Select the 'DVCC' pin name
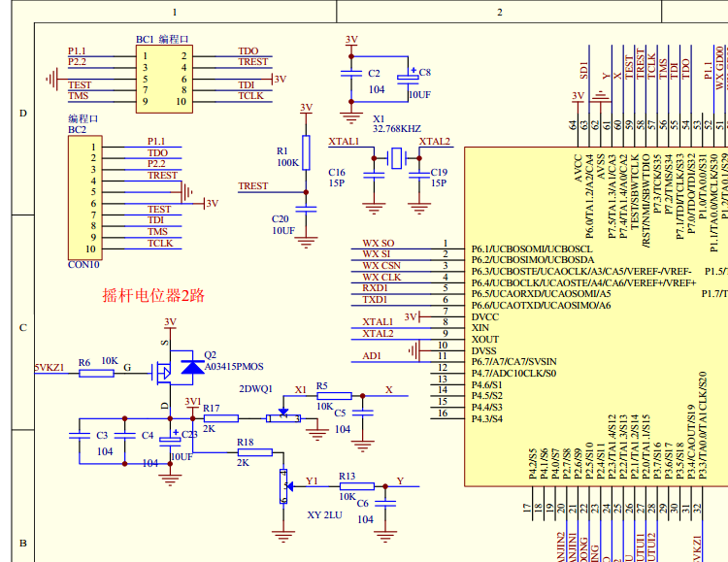 (485, 316)
